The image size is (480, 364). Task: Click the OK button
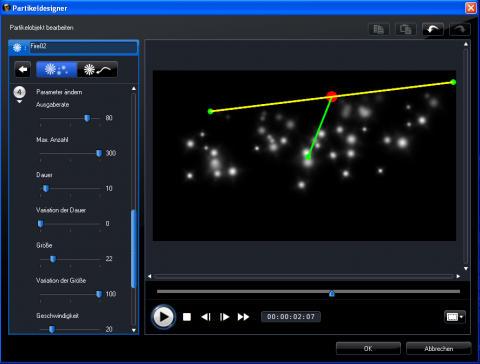coord(368,348)
